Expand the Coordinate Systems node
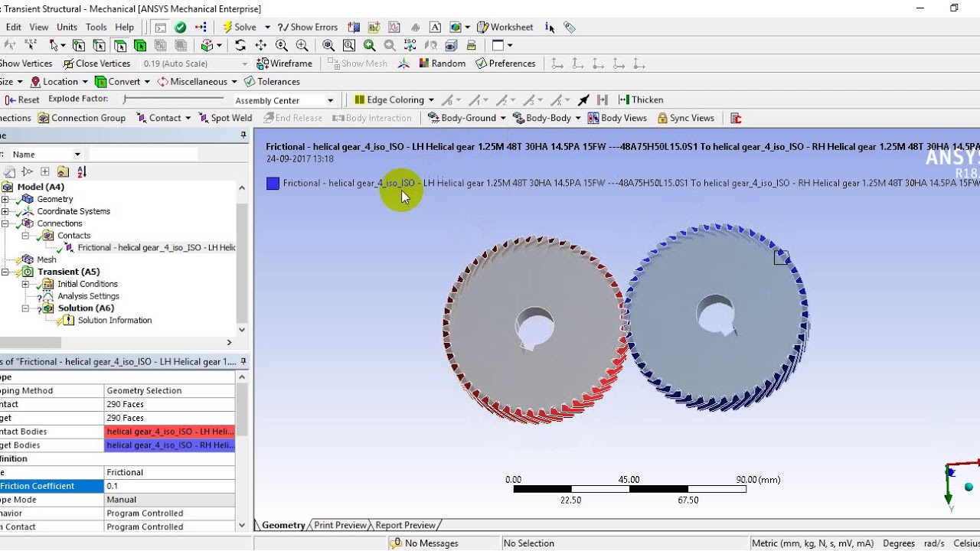The height and width of the screenshot is (551, 980). pos(5,211)
